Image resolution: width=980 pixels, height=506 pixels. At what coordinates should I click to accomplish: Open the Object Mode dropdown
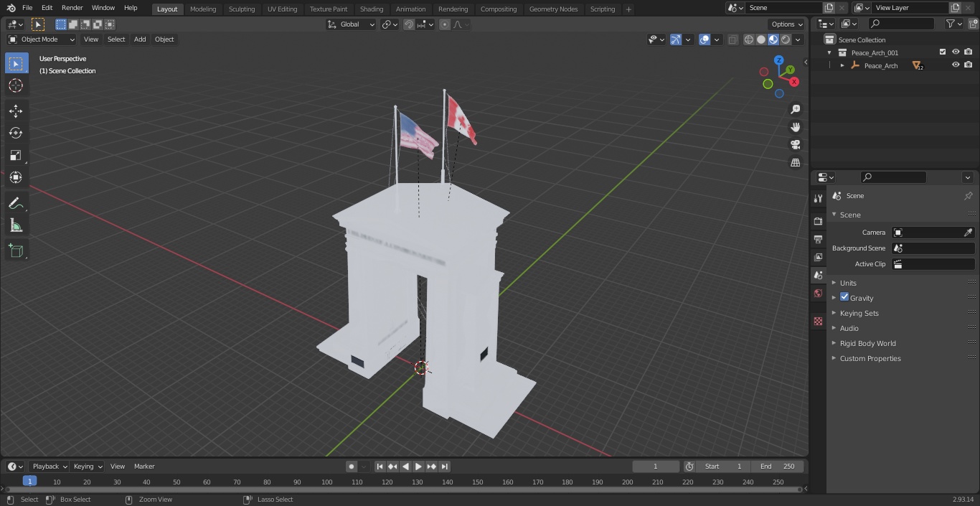[x=42, y=39]
